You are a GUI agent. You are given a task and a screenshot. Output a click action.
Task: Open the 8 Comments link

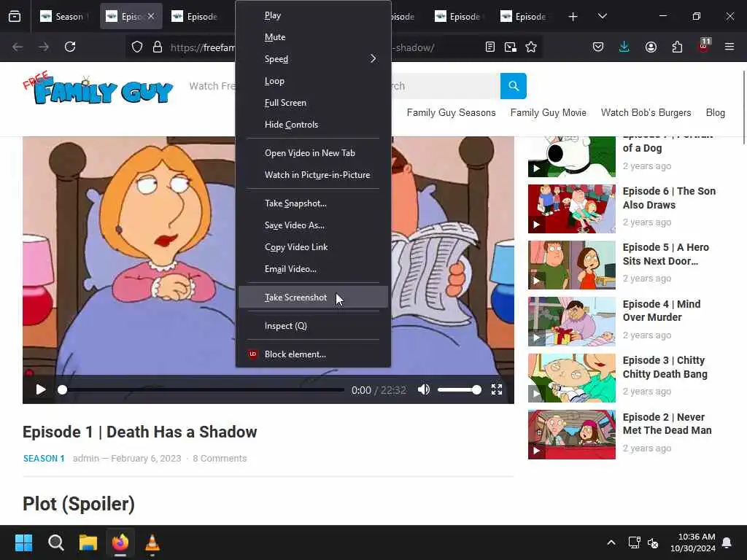pos(220,458)
